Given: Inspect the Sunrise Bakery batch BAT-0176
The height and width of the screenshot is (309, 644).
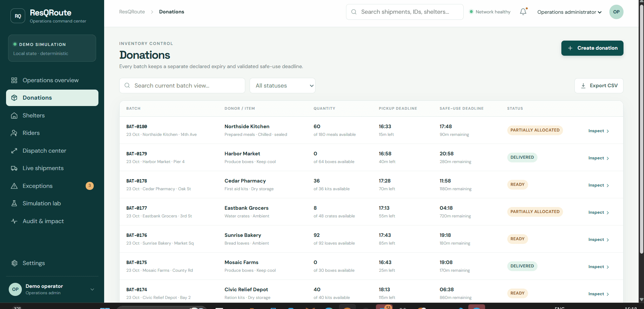Looking at the screenshot, I should point(599,240).
